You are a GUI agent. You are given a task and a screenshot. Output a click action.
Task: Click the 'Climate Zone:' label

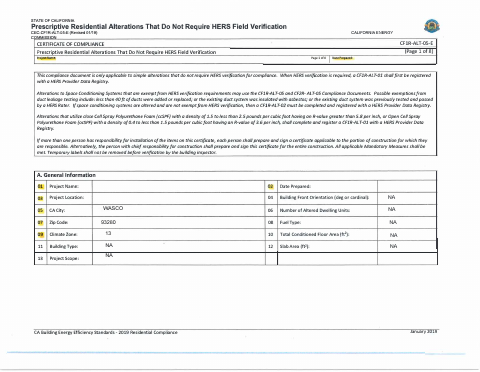tap(63, 234)
